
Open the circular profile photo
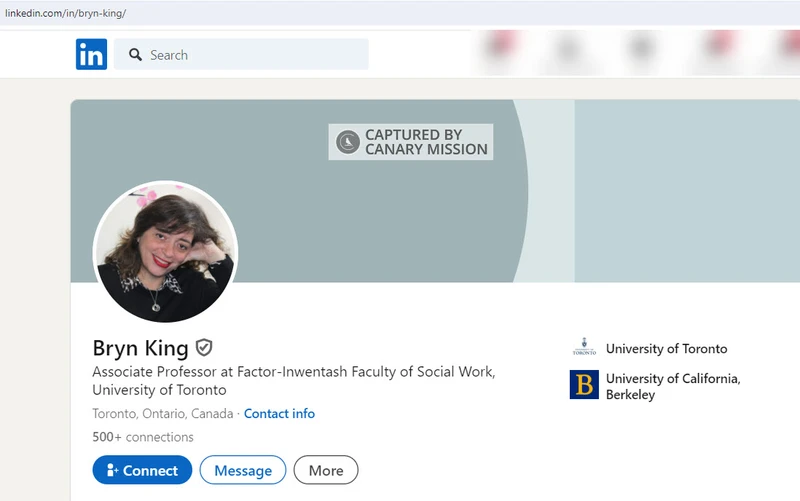(165, 252)
